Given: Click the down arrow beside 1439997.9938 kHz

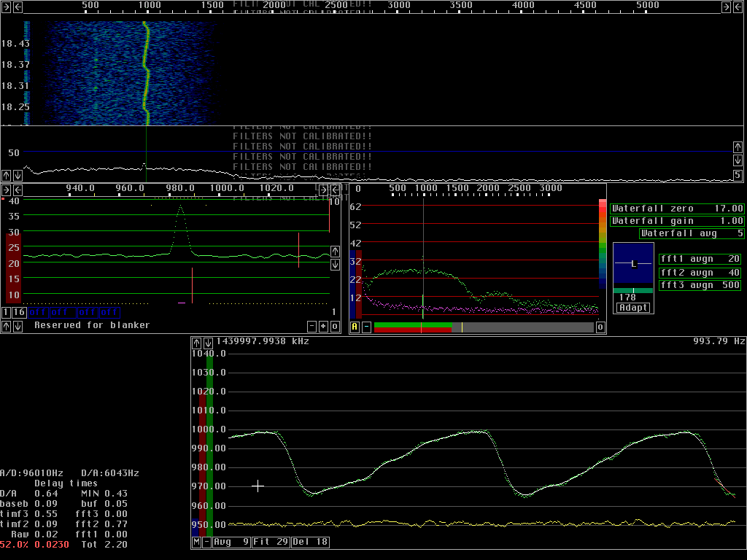Looking at the screenshot, I should (208, 343).
